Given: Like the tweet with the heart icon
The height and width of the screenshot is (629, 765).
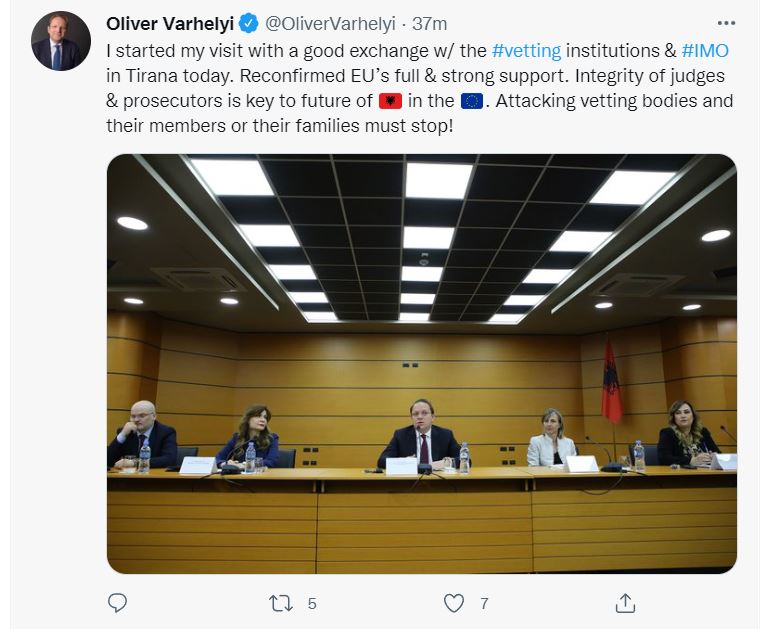Looking at the screenshot, I should pyautogui.click(x=454, y=603).
